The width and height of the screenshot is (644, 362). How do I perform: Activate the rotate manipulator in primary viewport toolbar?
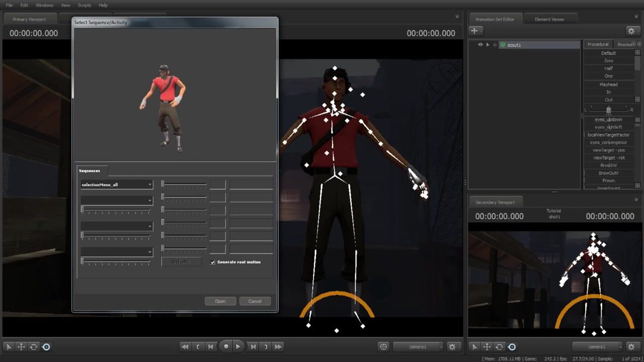coord(34,346)
